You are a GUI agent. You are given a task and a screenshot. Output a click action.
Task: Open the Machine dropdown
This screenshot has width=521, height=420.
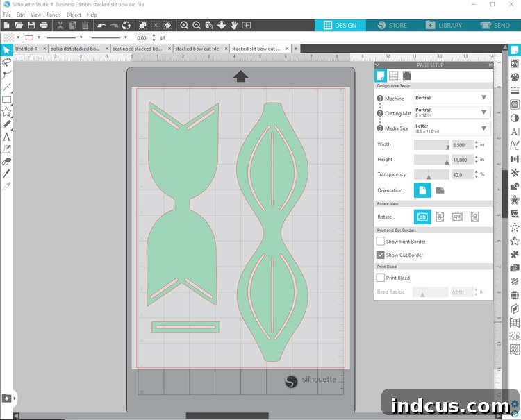pos(452,98)
